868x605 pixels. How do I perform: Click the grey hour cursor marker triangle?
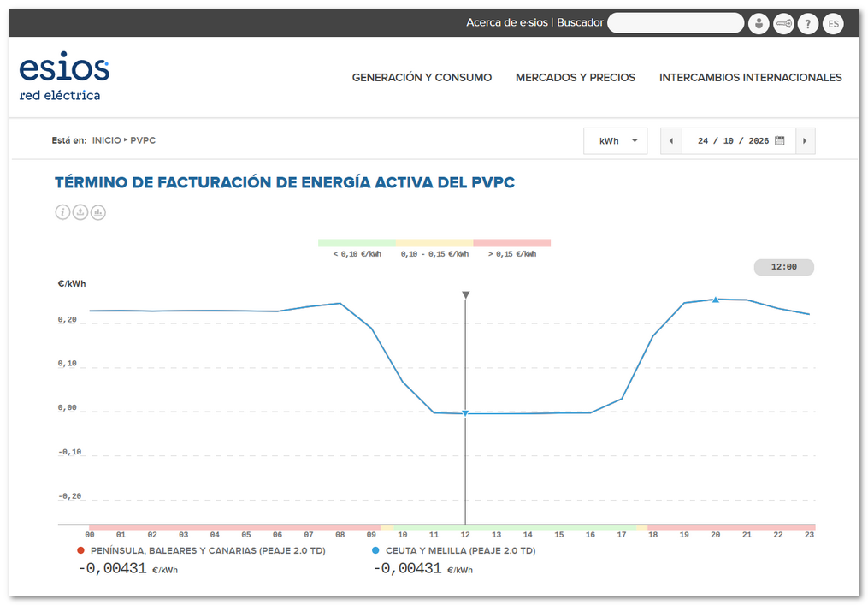click(x=465, y=294)
